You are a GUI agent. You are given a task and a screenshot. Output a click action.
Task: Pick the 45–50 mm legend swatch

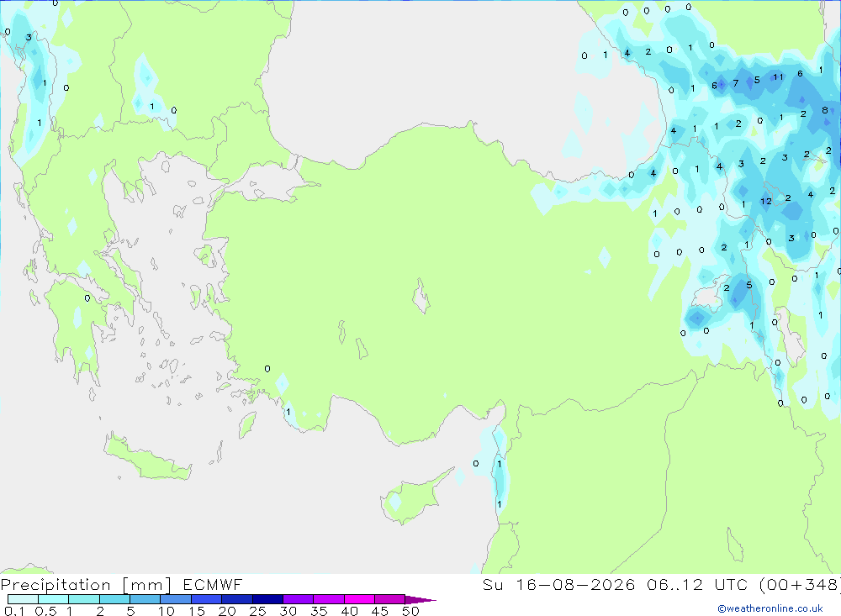(x=389, y=599)
